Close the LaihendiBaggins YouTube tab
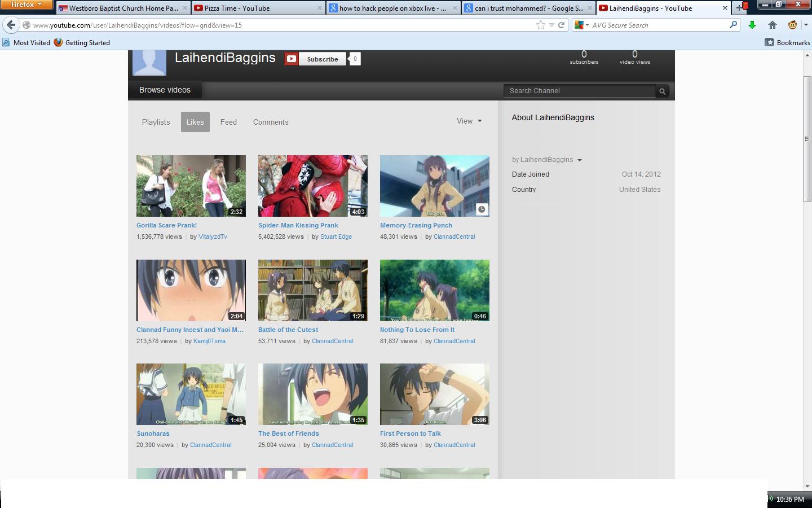This screenshot has width=812, height=508. 725,8
